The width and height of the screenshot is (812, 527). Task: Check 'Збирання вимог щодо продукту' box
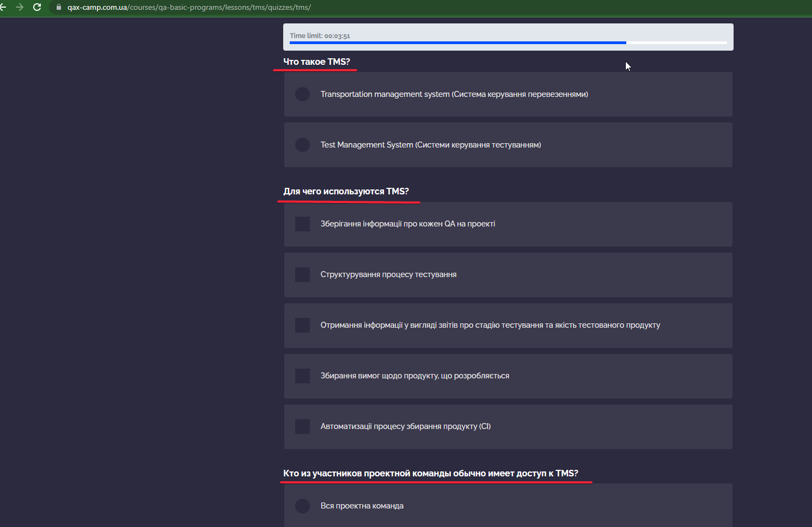[302, 376]
